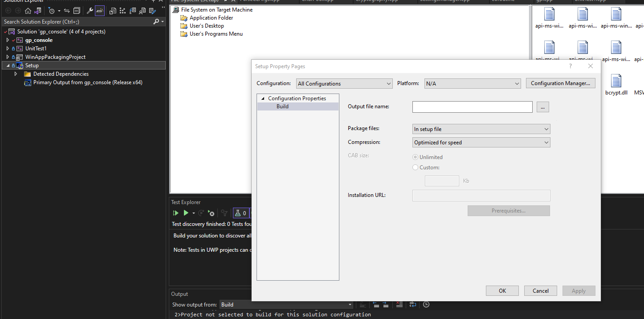Viewport: 644px width, 319px height.
Task: Click the Output file name text field
Action: tap(472, 107)
